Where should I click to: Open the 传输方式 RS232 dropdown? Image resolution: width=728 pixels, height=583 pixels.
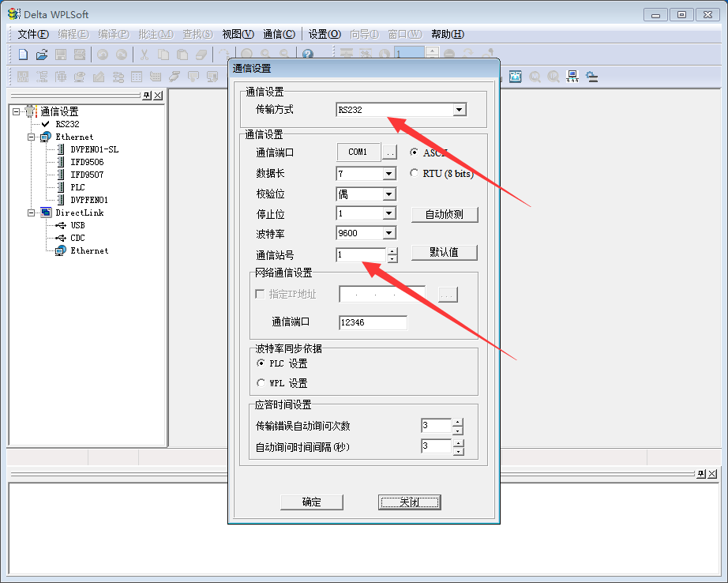[460, 110]
